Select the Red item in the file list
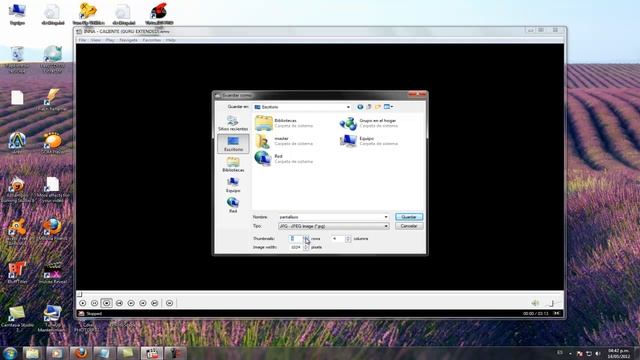 click(284, 158)
